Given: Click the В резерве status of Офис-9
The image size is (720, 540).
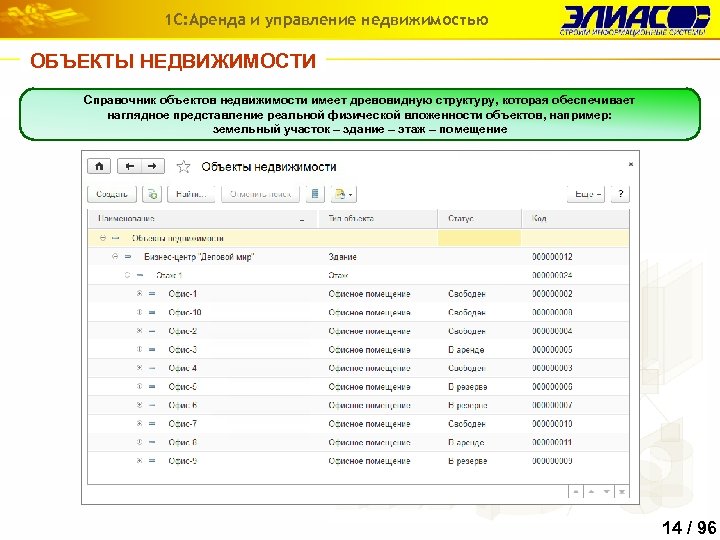Looking at the screenshot, I should pyautogui.click(x=467, y=461).
